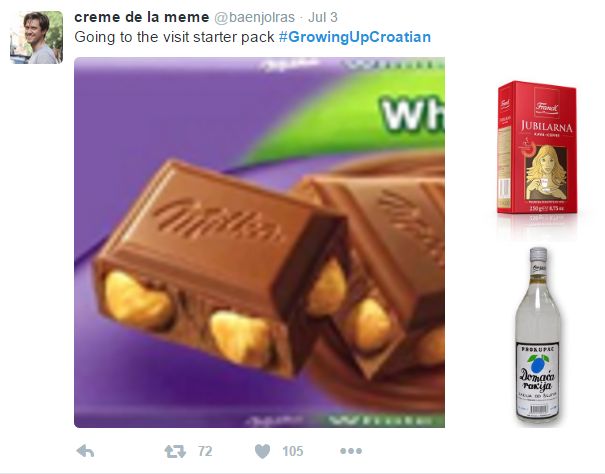Image resolution: width=605 pixels, height=474 pixels.
Task: Click the reply arrow icon
Action: [x=85, y=451]
